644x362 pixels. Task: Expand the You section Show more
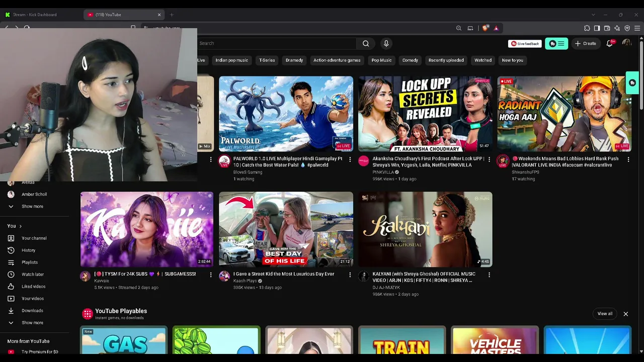(x=32, y=323)
